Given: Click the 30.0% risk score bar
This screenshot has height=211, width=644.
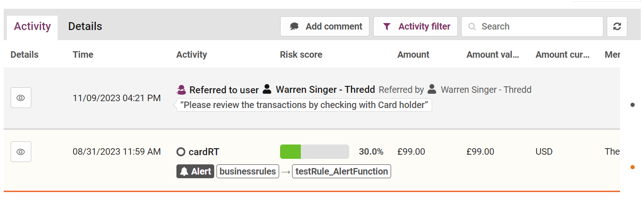Looking at the screenshot, I should point(315,151).
